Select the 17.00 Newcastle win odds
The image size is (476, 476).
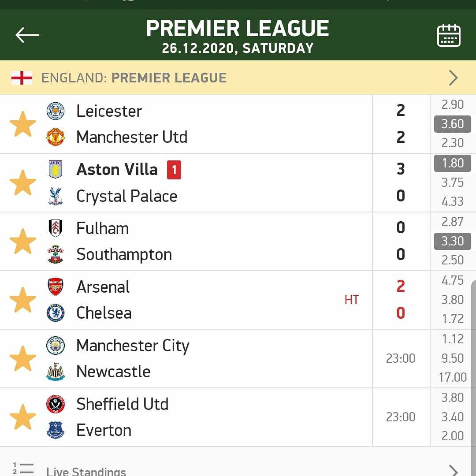pyautogui.click(x=452, y=377)
